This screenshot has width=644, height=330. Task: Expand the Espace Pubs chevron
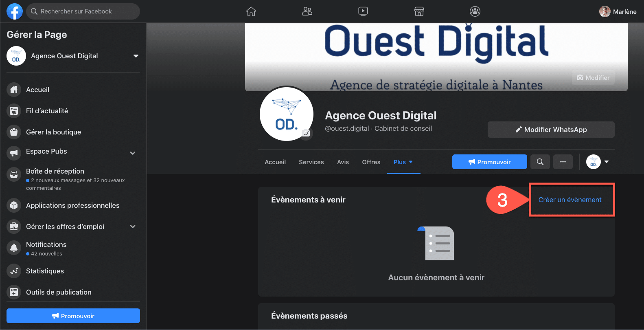(x=133, y=153)
